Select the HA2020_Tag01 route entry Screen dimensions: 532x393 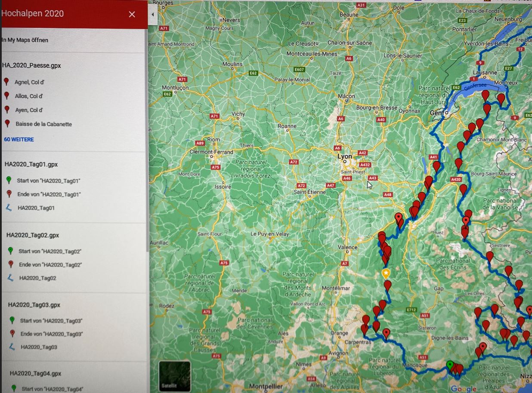tap(36, 208)
